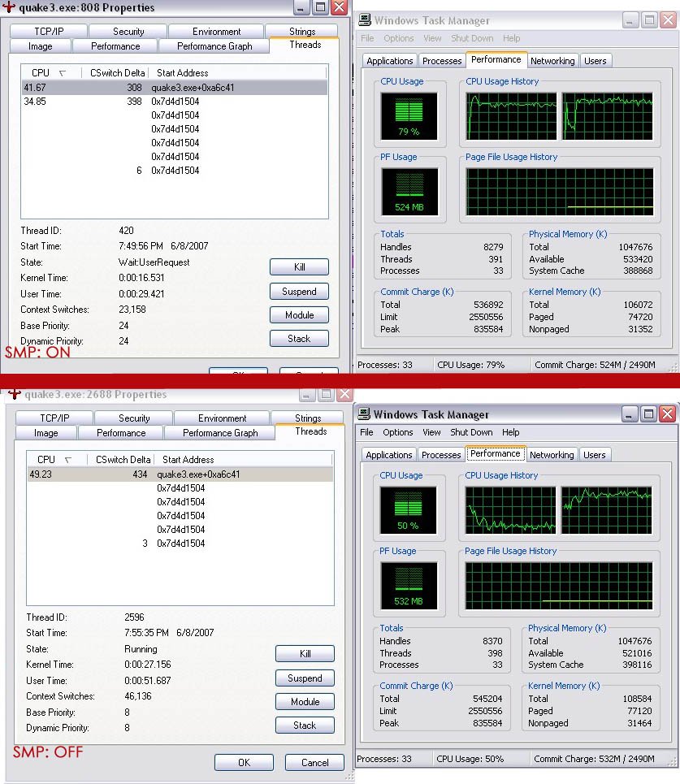
Task: Open File menu in lower Task Manager
Action: click(x=366, y=432)
